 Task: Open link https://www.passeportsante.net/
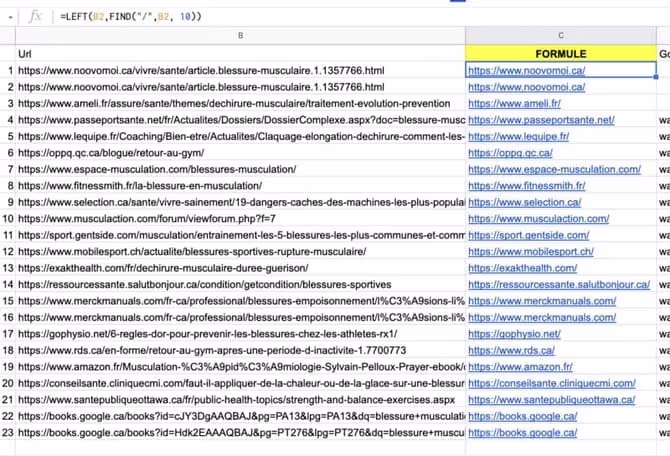[x=541, y=120]
